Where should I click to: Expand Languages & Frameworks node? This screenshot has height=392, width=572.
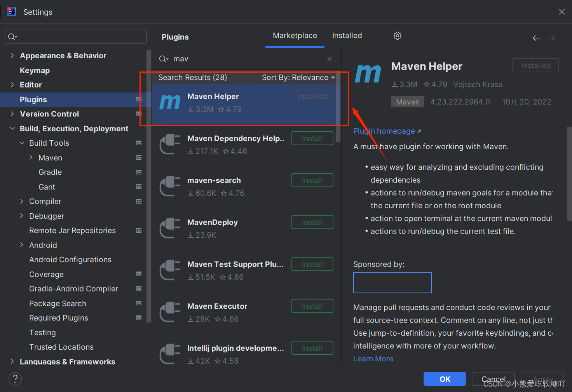12,361
